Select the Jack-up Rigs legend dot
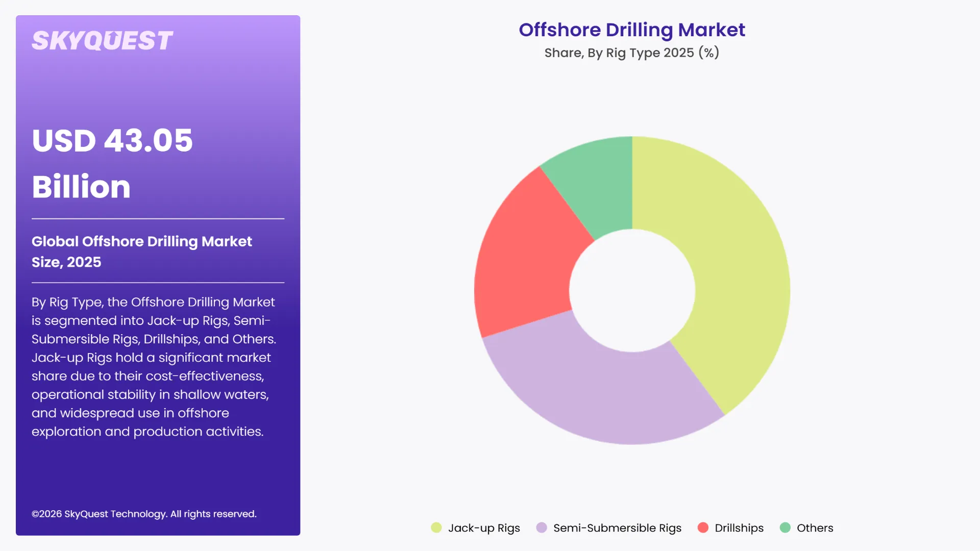 pos(436,528)
